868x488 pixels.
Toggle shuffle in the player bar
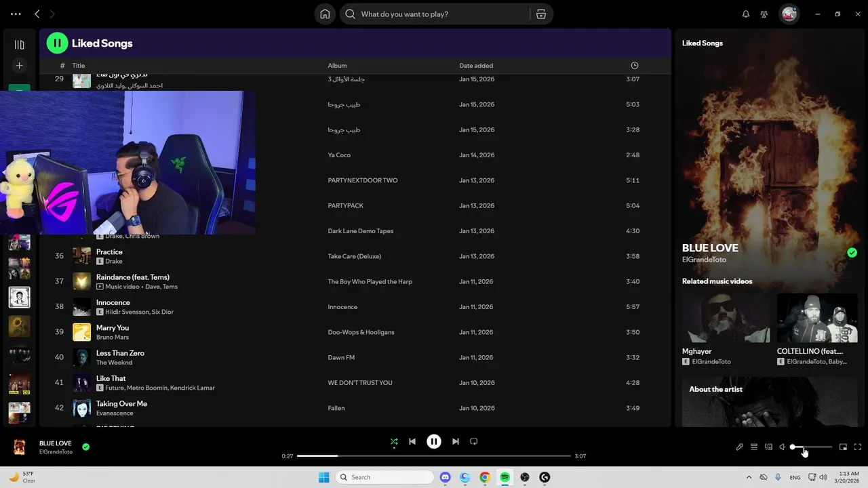pos(394,441)
